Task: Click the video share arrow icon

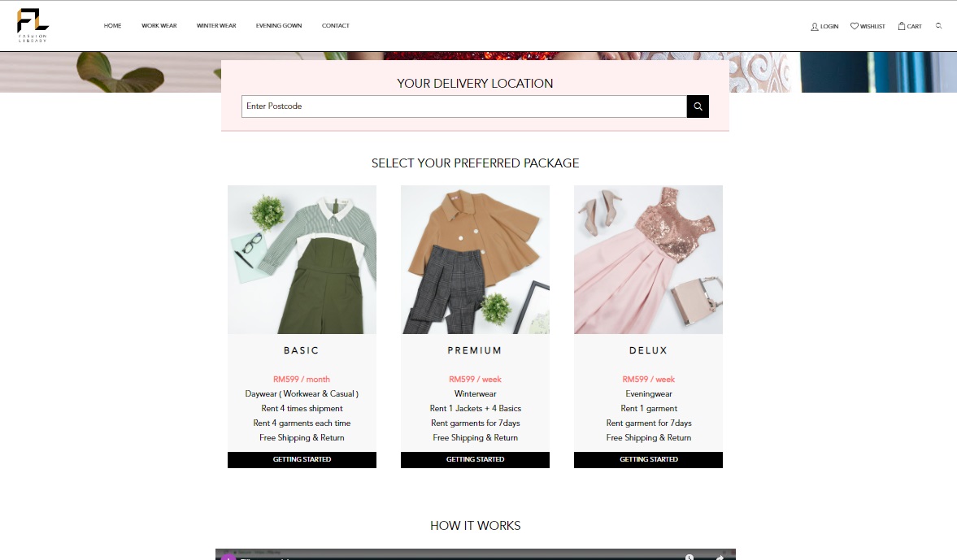Action: pos(720,557)
